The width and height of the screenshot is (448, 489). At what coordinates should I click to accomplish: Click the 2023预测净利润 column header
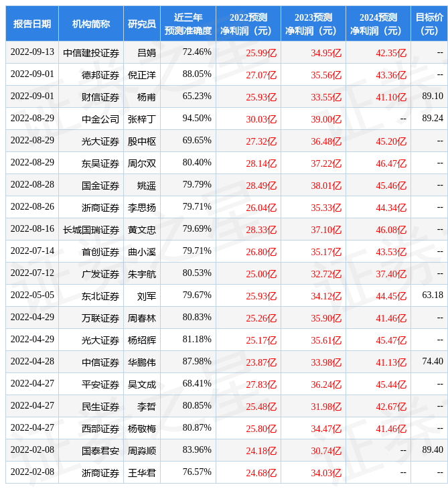(x=313, y=23)
